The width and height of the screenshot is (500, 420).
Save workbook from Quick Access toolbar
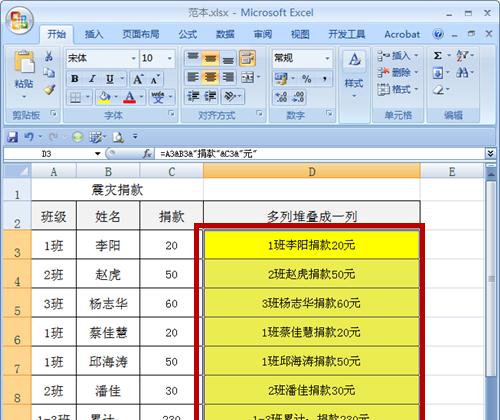click(12, 137)
